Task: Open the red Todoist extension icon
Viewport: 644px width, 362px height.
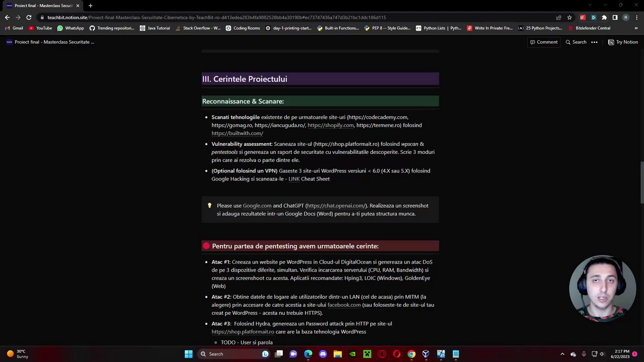Action: [x=583, y=17]
